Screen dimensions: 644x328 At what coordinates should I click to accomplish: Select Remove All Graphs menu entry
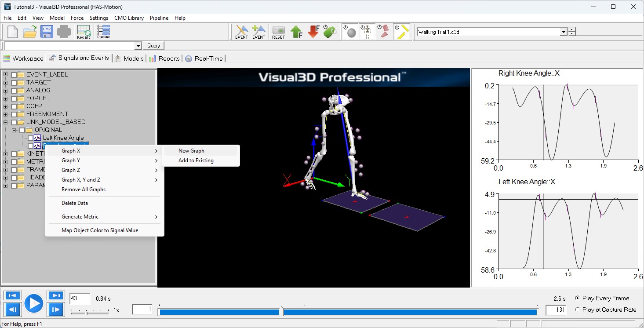(105, 190)
